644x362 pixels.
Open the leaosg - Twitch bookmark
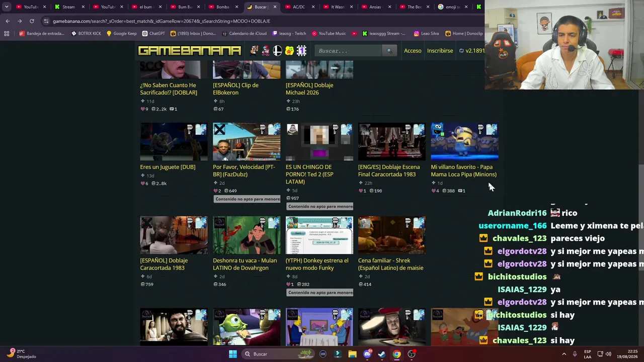pyautogui.click(x=289, y=34)
